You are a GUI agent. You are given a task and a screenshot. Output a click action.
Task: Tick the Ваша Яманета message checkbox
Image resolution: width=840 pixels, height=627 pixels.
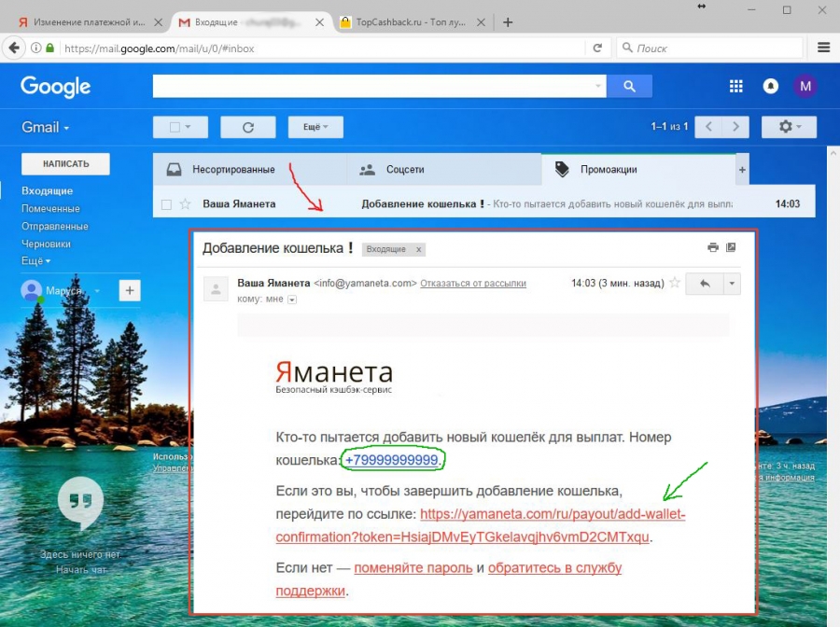[x=167, y=204]
